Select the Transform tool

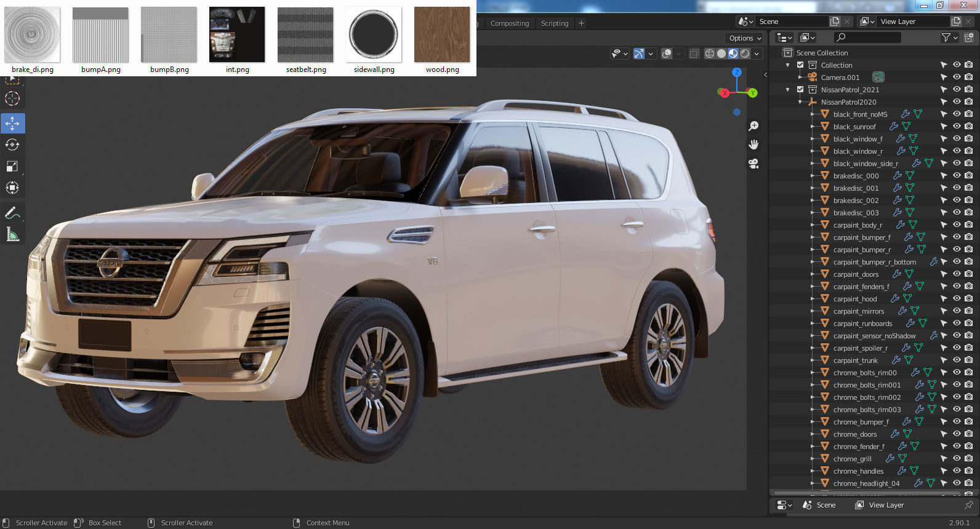point(12,188)
